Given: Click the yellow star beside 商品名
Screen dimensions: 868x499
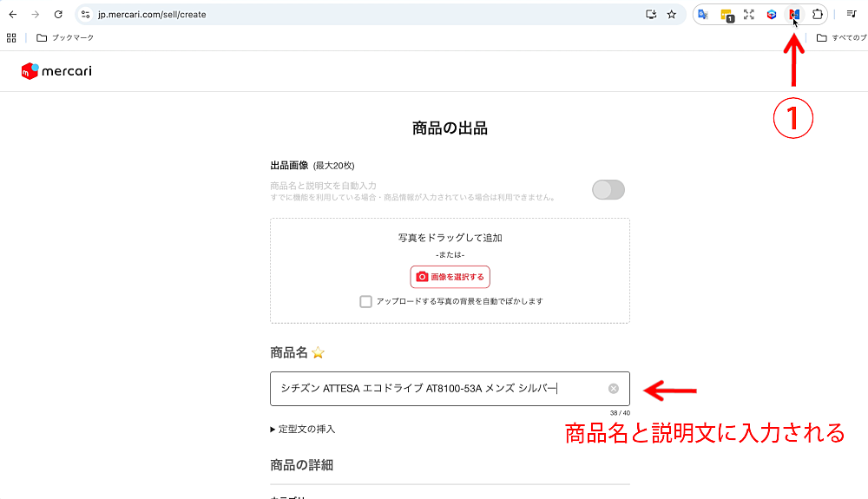Looking at the screenshot, I should pyautogui.click(x=319, y=352).
